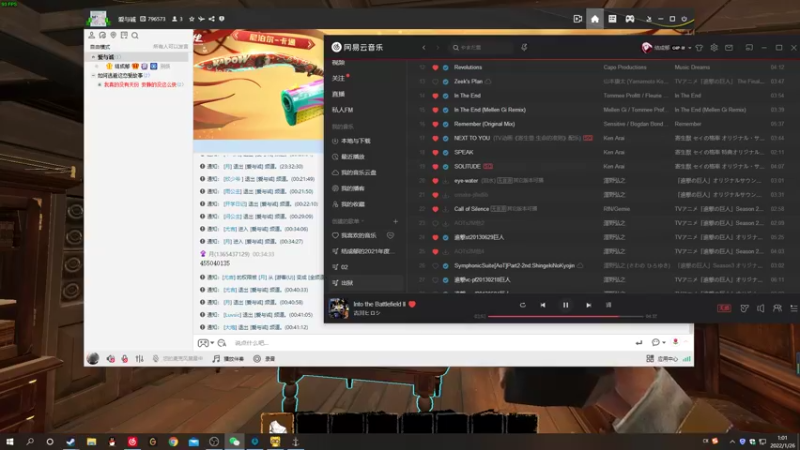The image size is (800, 450).
Task: Open the gamepad icon in YY title bar
Action: (630, 19)
